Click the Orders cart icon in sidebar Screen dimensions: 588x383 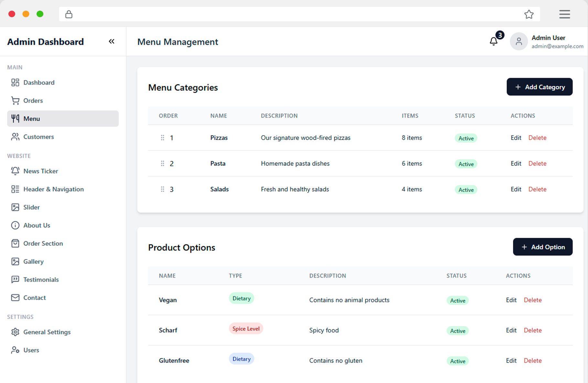[x=15, y=101]
